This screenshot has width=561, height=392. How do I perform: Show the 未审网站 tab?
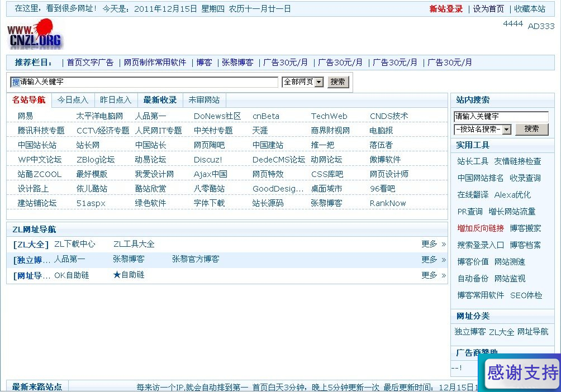point(204,100)
